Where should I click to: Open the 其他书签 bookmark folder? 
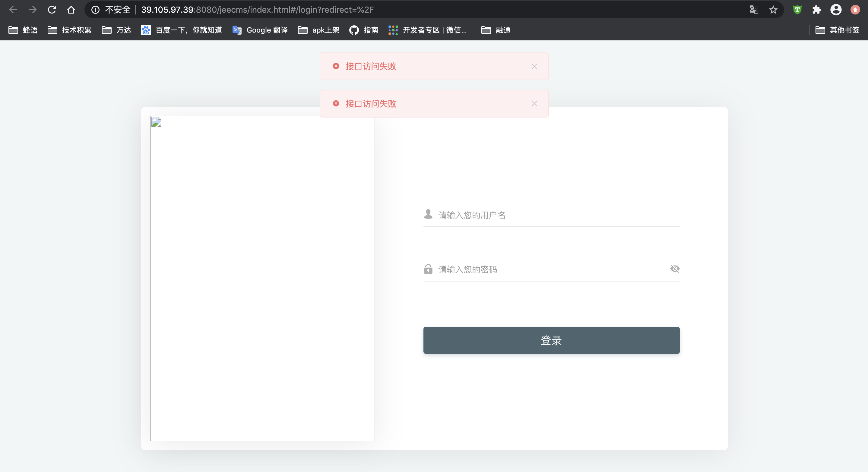[837, 30]
